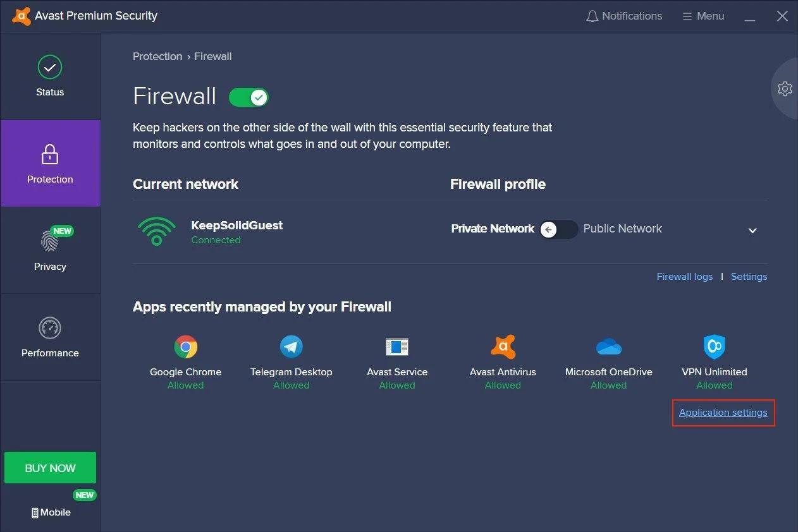Open the Menu hamburger dropdown
Image resolution: width=798 pixels, height=532 pixels.
pos(703,16)
